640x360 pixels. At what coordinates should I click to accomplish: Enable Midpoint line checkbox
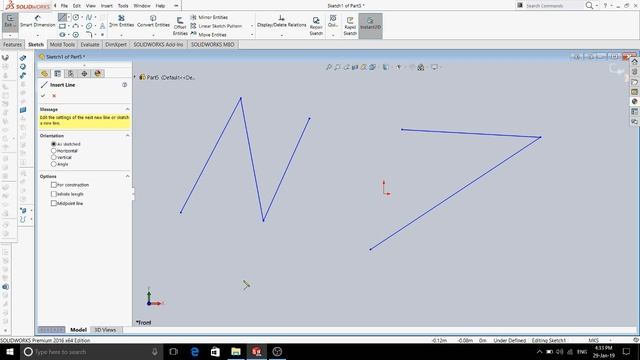tap(53, 203)
